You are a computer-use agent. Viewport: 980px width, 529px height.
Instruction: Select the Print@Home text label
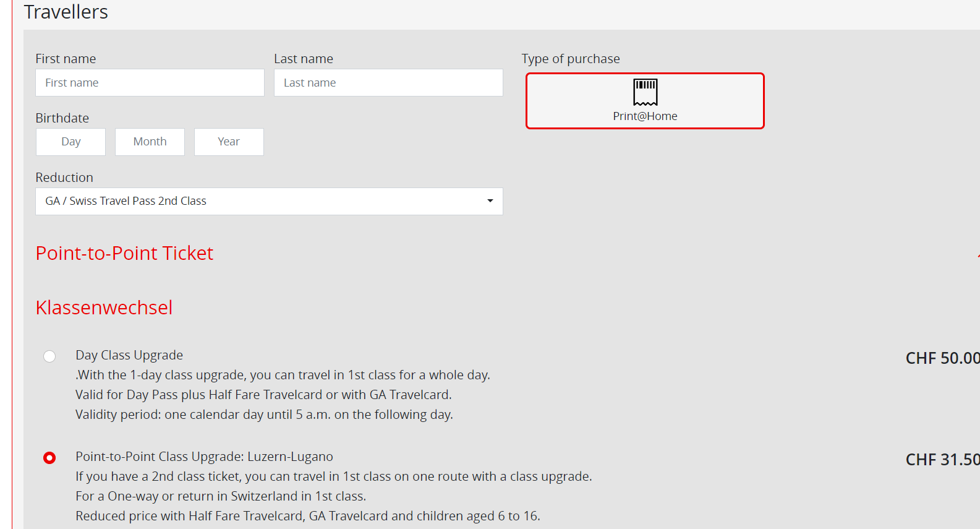(645, 116)
